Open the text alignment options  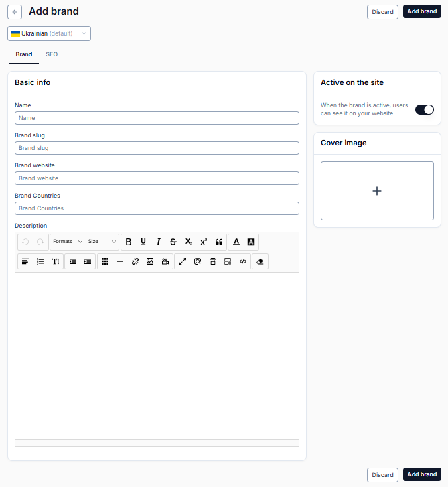25,261
